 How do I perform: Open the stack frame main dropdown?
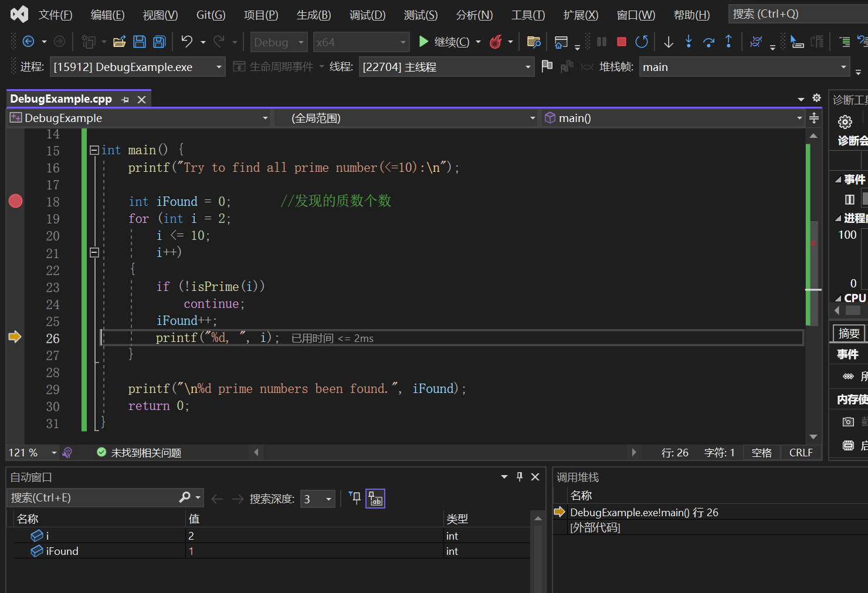point(745,67)
